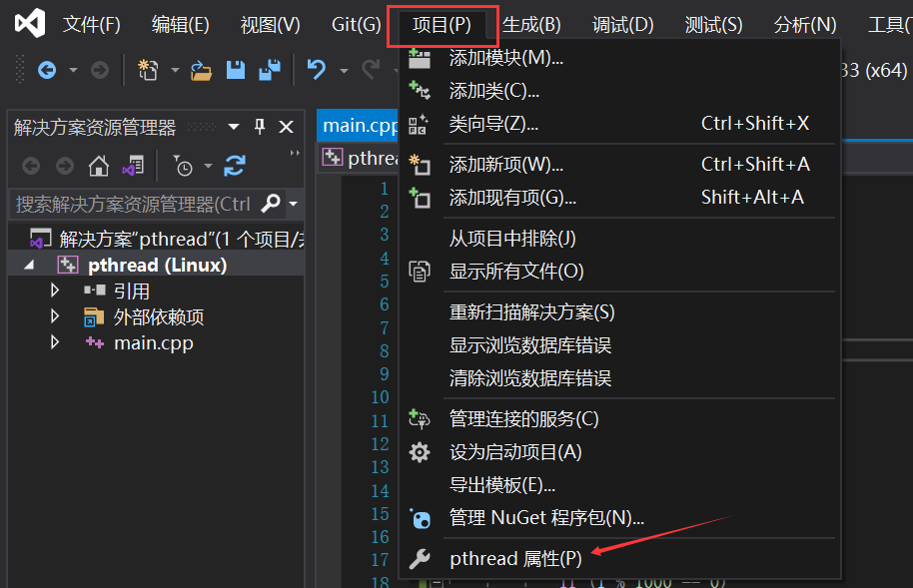This screenshot has height=588, width=913.
Task: Collapse the pthread (Linux) project node
Action: click(29, 266)
